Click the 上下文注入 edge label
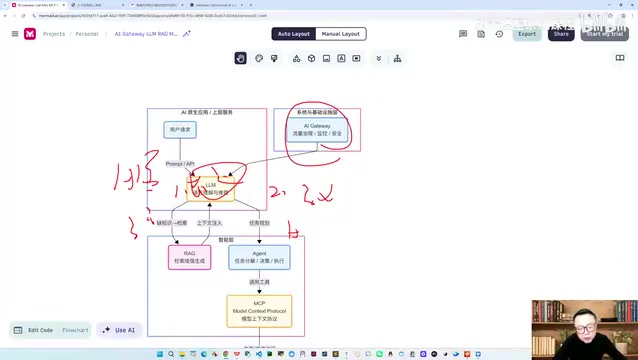Image resolution: width=638 pixels, height=360 pixels. click(210, 223)
